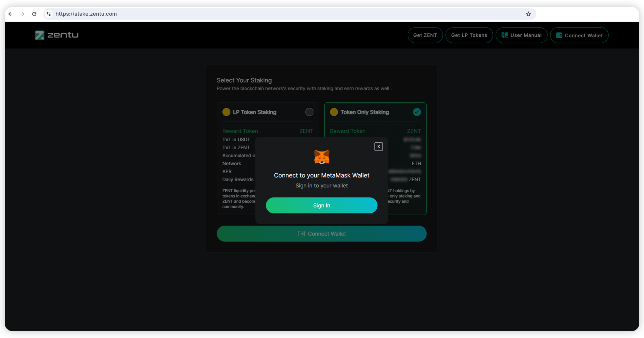
Task: Toggle the Token Only Staking checkmark
Action: pyautogui.click(x=417, y=112)
